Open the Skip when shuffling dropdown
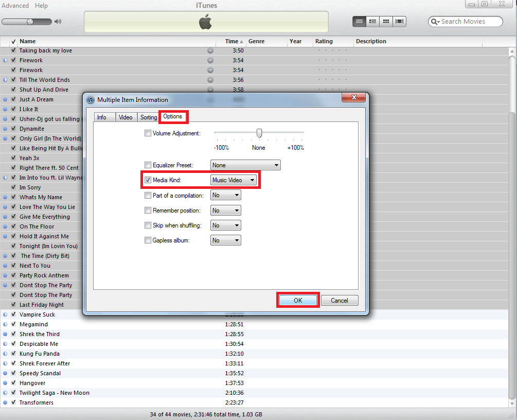Image resolution: width=517 pixels, height=420 pixels. [225, 225]
